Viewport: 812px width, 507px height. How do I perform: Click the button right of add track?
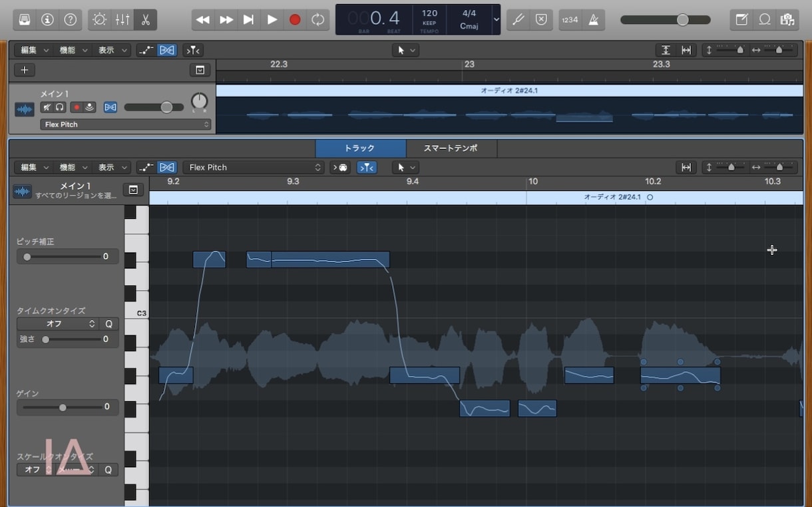point(200,70)
